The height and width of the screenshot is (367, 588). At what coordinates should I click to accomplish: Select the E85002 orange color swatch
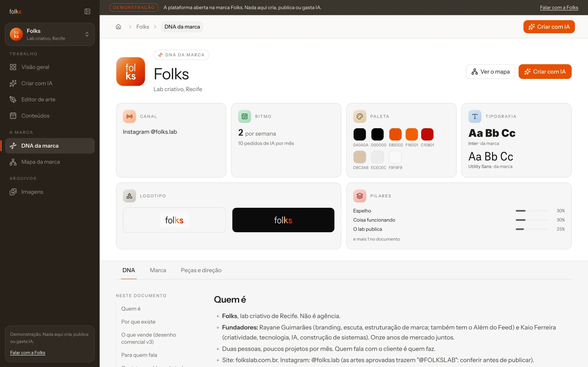(395, 134)
